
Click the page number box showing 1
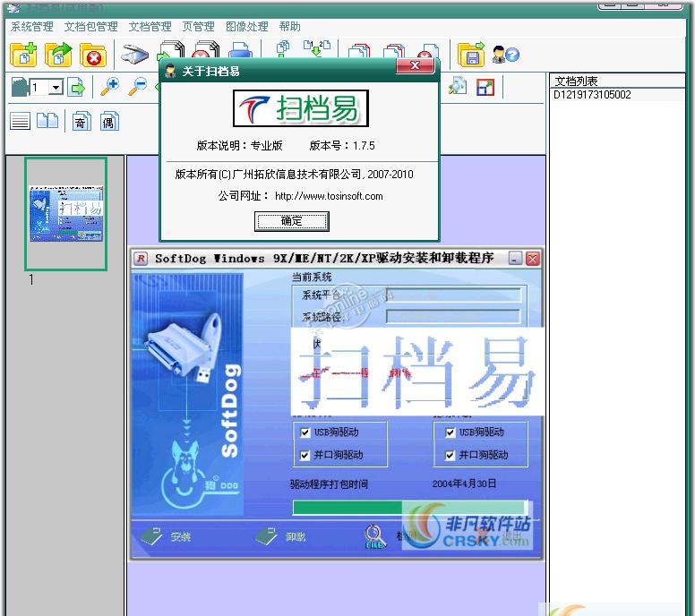(x=39, y=88)
